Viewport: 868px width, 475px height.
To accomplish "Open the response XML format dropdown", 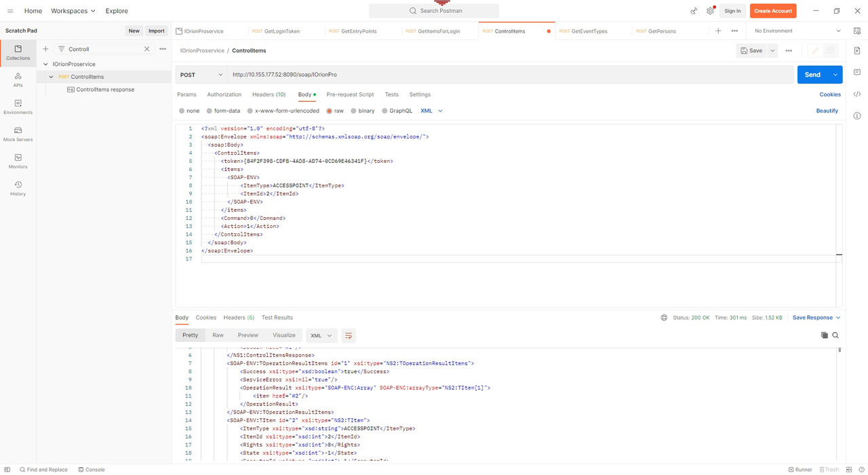I will (x=321, y=335).
